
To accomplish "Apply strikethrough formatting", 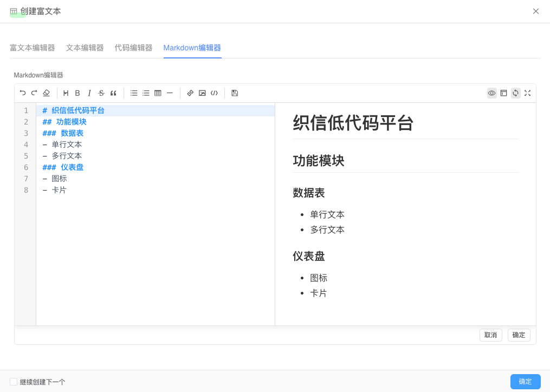I will pos(101,93).
